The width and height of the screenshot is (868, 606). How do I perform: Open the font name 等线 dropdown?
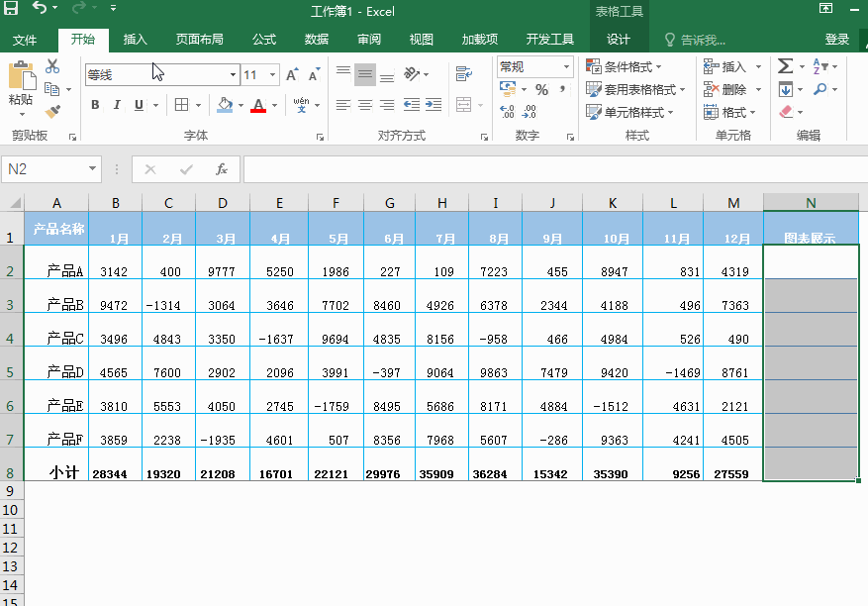tap(233, 75)
